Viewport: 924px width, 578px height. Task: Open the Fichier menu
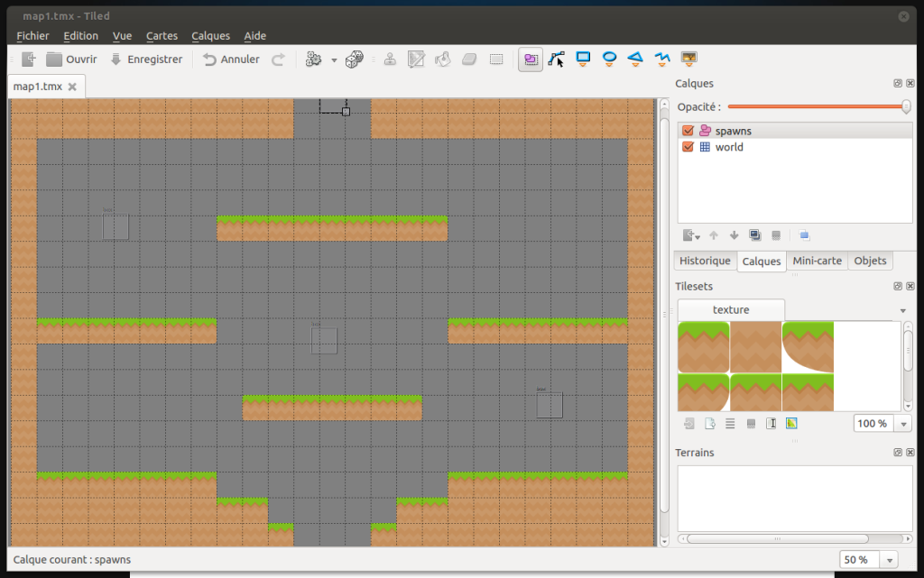point(33,36)
